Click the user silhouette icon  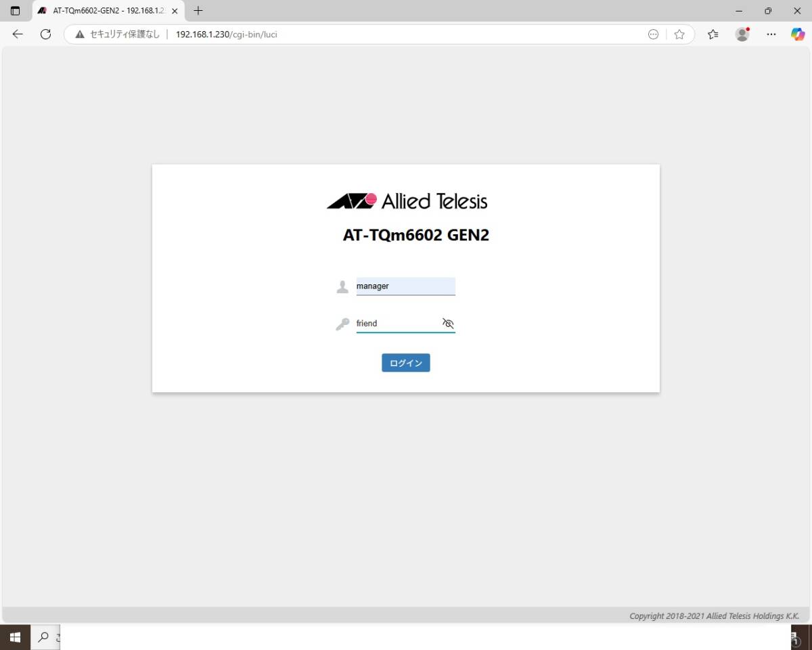coord(342,287)
